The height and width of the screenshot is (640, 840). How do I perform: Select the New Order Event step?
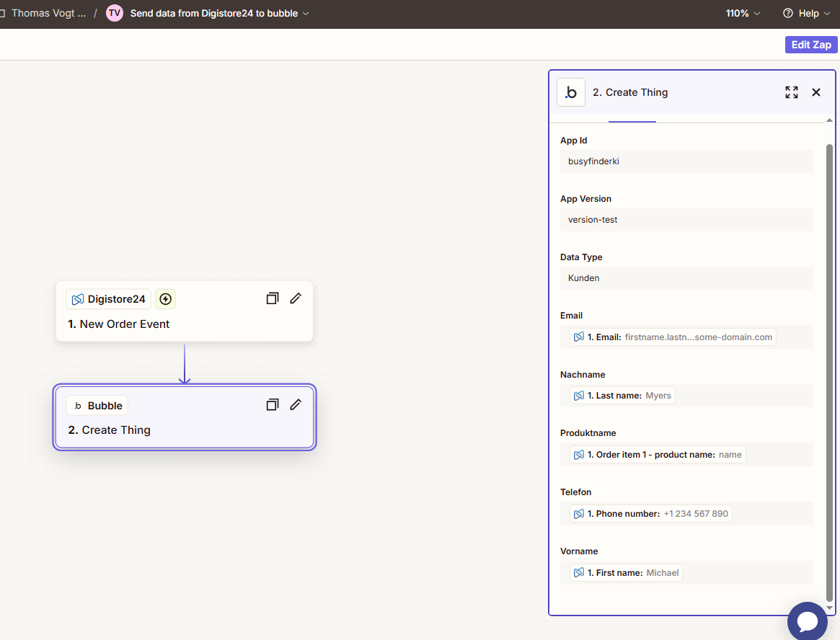(185, 311)
